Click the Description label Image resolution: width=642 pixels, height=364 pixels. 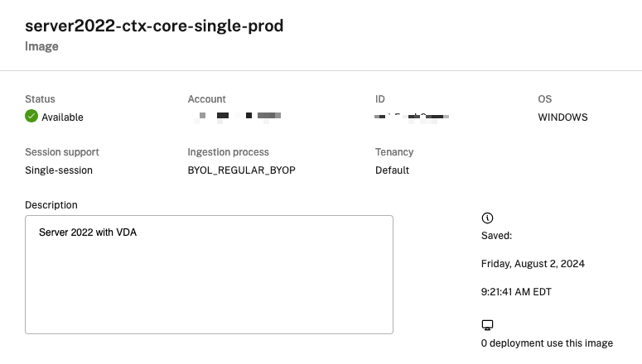pyautogui.click(x=51, y=205)
